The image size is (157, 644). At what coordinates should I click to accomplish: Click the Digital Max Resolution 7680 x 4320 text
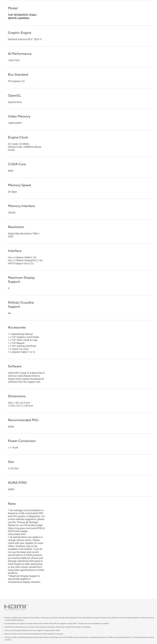point(24,235)
